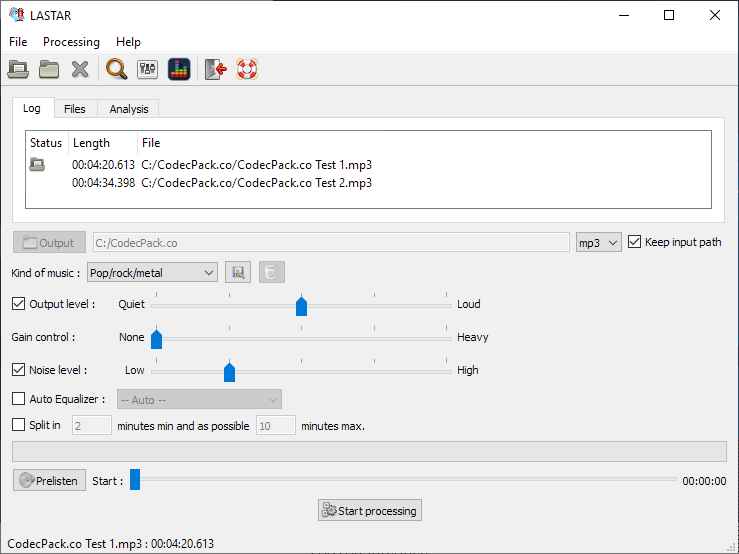The height and width of the screenshot is (554, 739).
Task: Open the mixer settings toolbar icon
Action: coord(148,69)
